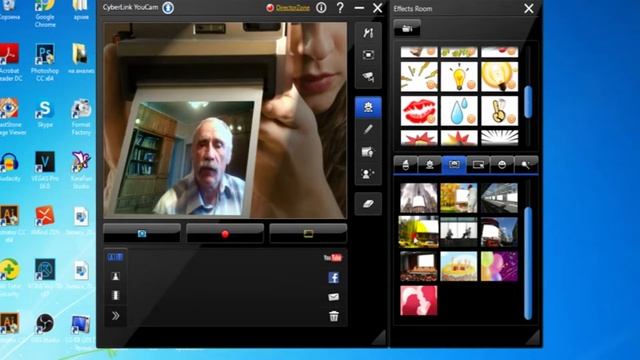Expand library with double chevron arrow
The image size is (640, 360).
tap(116, 316)
